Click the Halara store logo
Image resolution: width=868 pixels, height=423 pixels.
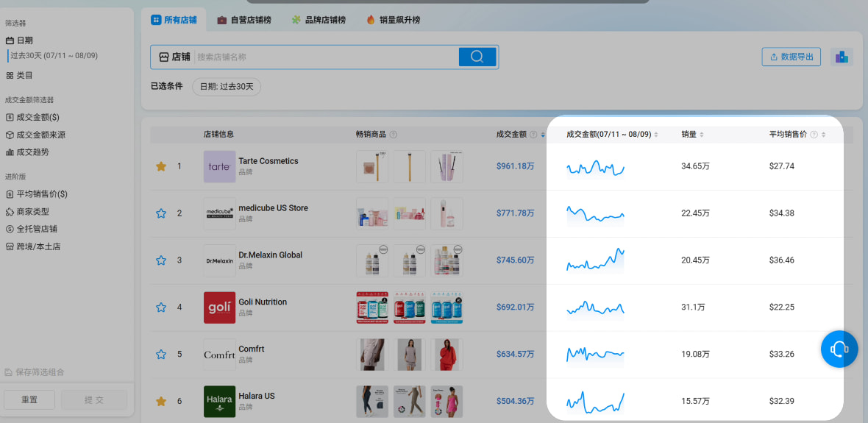coord(220,402)
